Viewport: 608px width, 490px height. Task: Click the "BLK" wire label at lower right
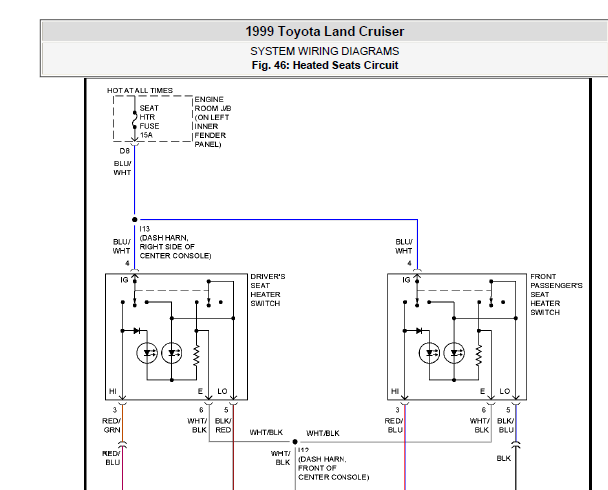[x=504, y=458]
